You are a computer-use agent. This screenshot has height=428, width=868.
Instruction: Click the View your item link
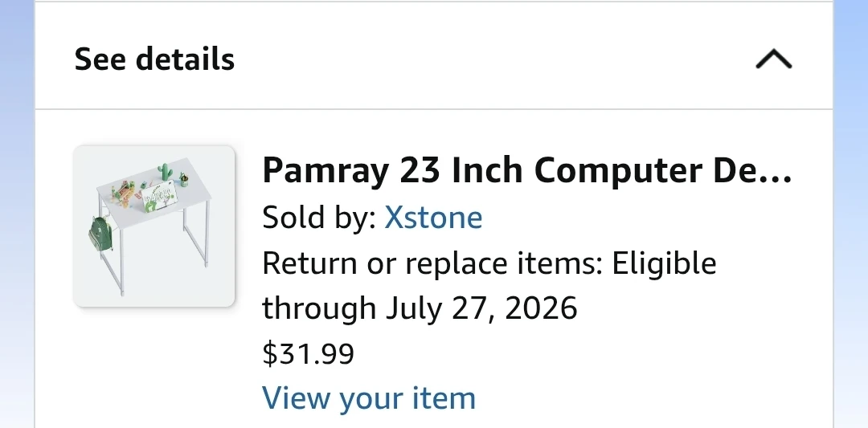tap(369, 397)
